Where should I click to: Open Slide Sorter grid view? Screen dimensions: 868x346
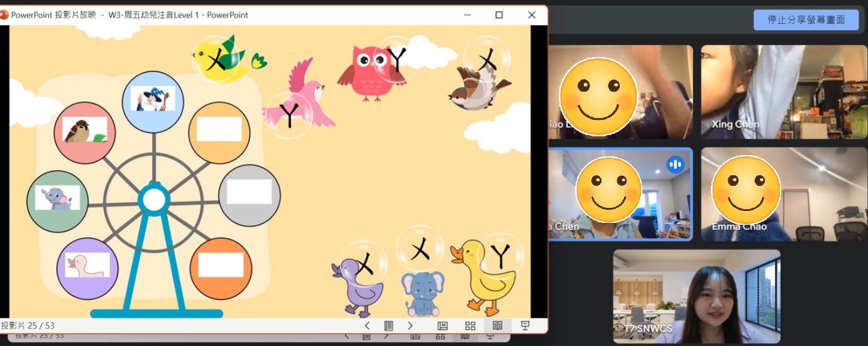click(x=470, y=325)
